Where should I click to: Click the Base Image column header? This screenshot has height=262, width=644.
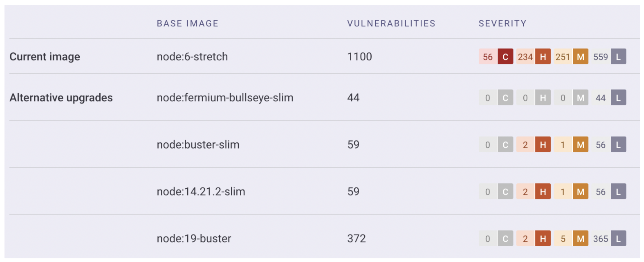188,24
